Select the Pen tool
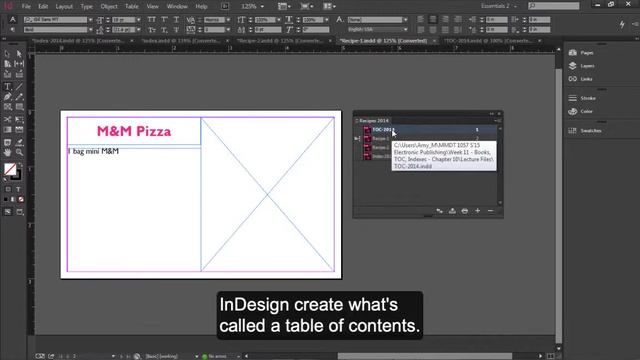The height and width of the screenshot is (360, 640). [7, 97]
